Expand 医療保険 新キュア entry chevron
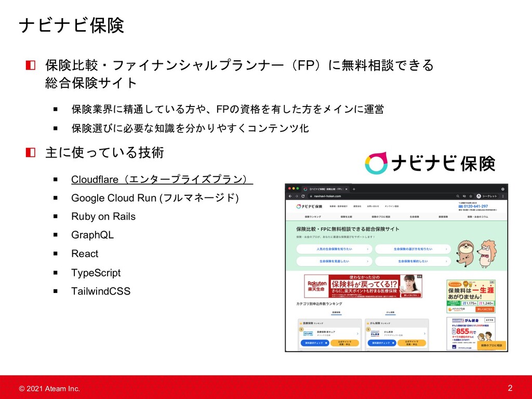The height and width of the screenshot is (399, 532). [x=357, y=334]
